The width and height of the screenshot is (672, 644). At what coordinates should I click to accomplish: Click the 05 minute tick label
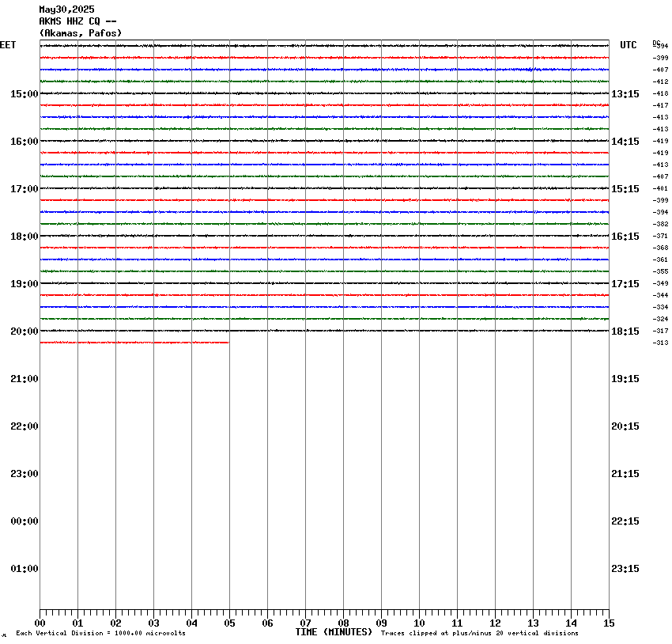pyautogui.click(x=229, y=623)
